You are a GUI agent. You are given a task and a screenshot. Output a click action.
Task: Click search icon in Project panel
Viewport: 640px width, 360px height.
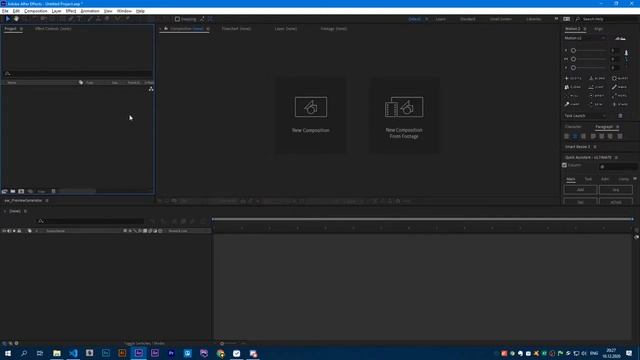pyautogui.click(x=7, y=74)
